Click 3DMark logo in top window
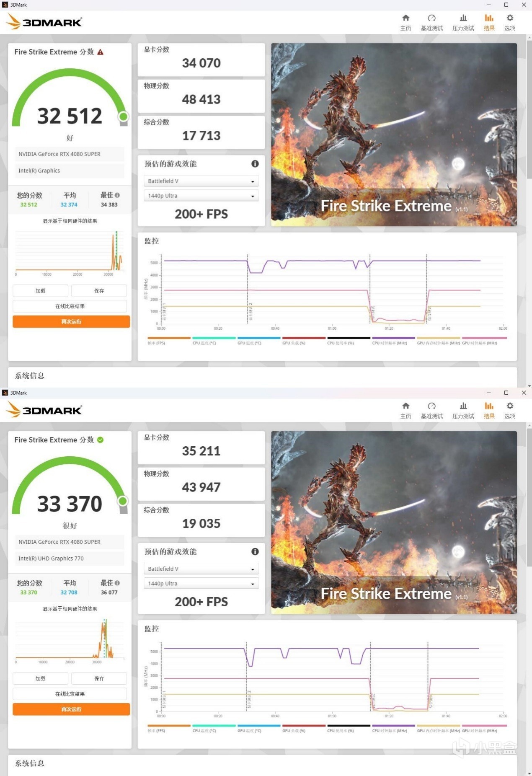This screenshot has height=776, width=532. (x=44, y=22)
